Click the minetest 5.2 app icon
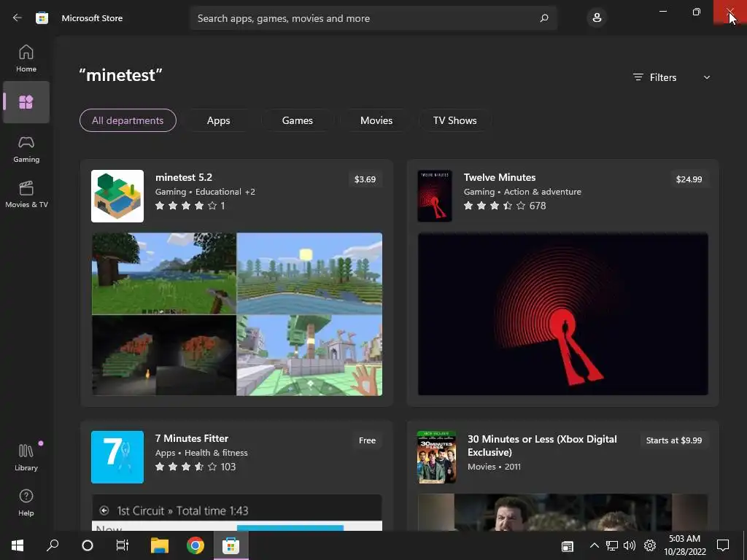This screenshot has height=560, width=747. (117, 195)
